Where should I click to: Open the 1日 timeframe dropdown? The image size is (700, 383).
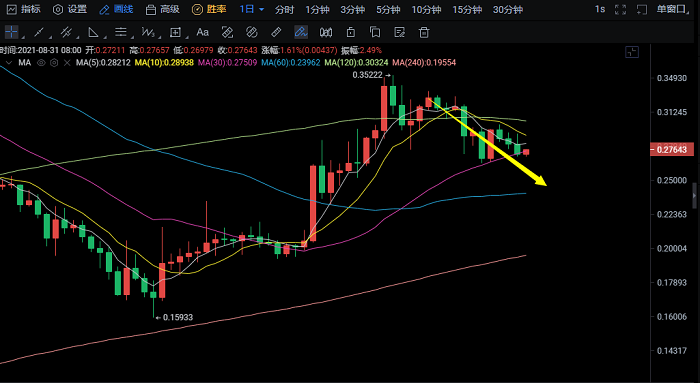coord(251,9)
